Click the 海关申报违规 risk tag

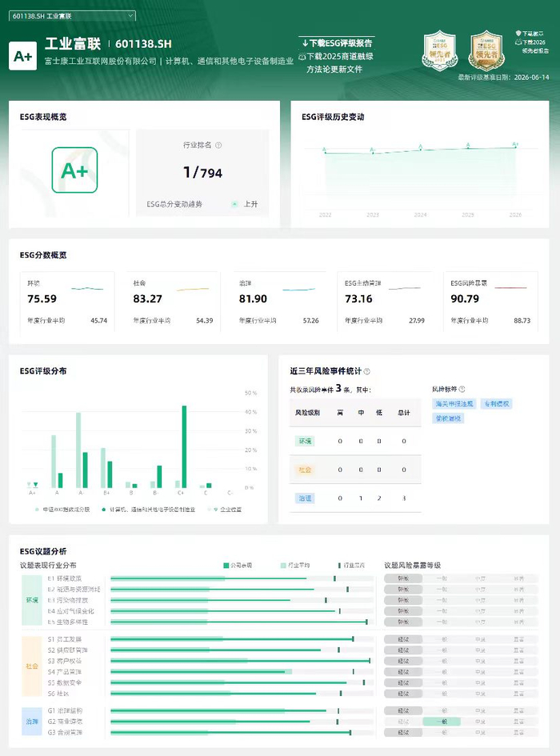click(x=454, y=404)
